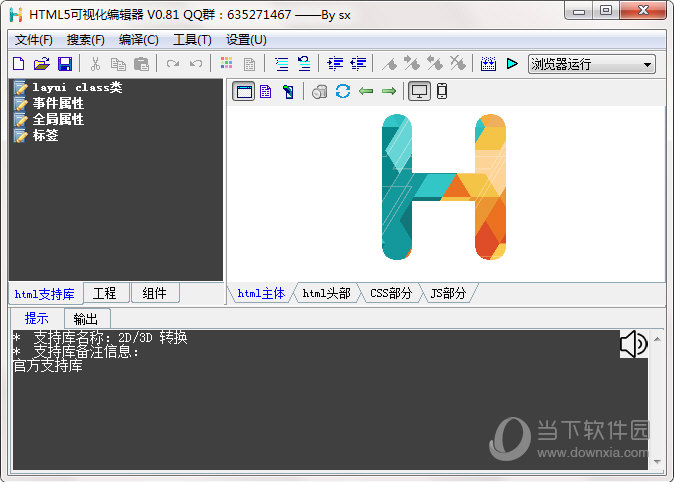Click the copy icon in the toolbar
Image resolution: width=674 pixels, height=482 pixels.
point(118,64)
